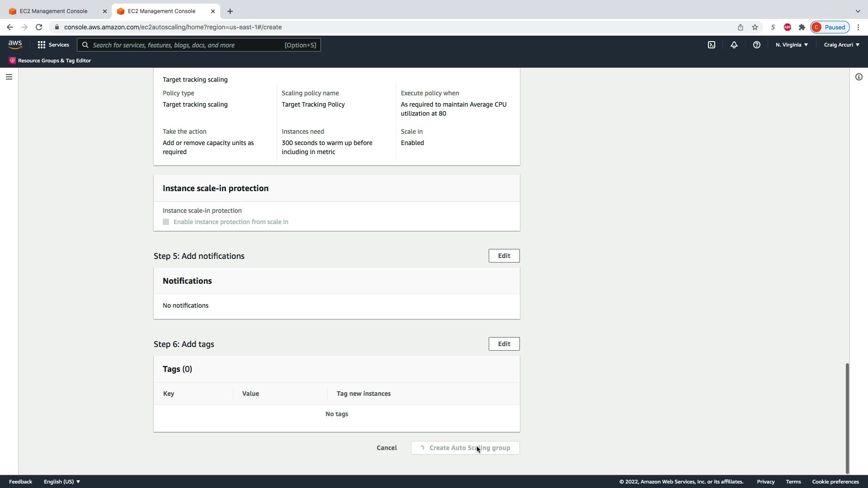Edit Step 5 Add notifications
Screen dimensions: 868x488
(504, 256)
